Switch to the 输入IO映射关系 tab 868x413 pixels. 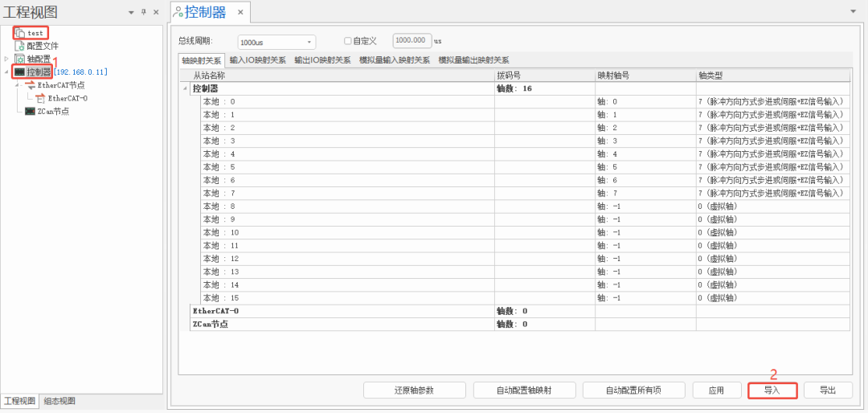257,60
